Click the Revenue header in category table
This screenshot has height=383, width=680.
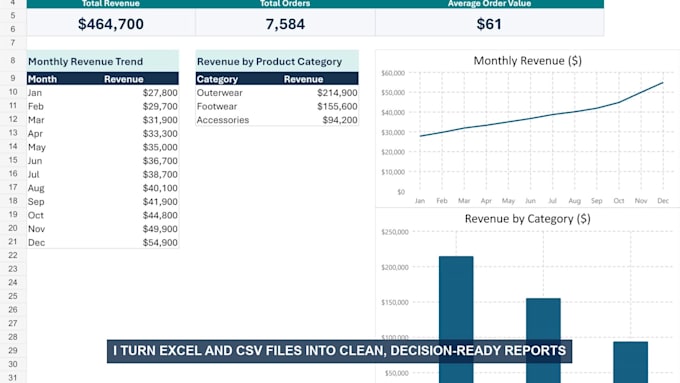[304, 79]
